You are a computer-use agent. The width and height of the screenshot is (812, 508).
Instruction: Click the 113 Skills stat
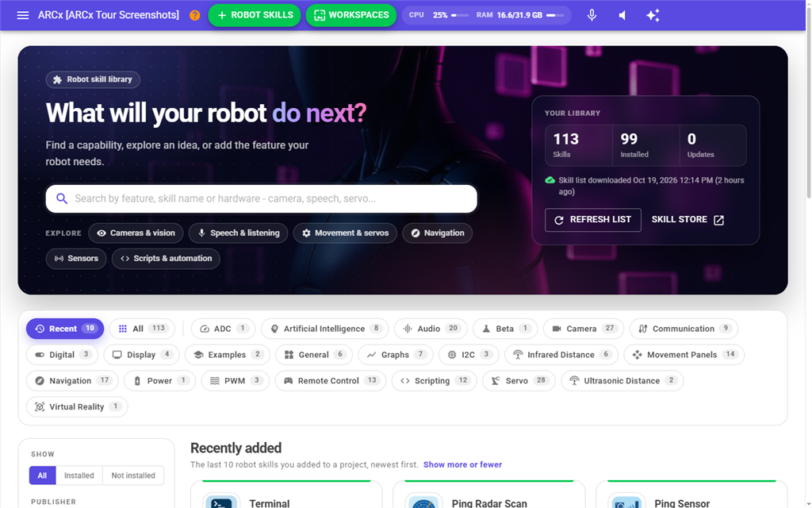coord(578,145)
